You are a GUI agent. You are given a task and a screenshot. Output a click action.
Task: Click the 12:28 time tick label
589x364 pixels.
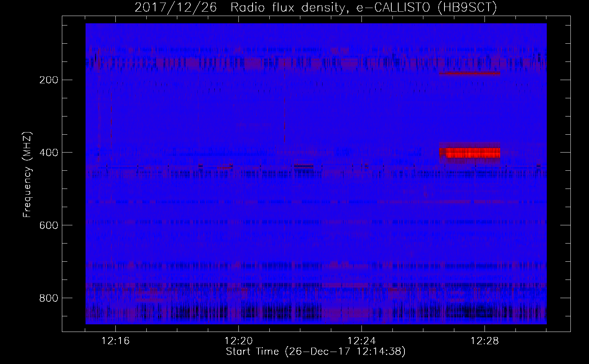pos(485,341)
